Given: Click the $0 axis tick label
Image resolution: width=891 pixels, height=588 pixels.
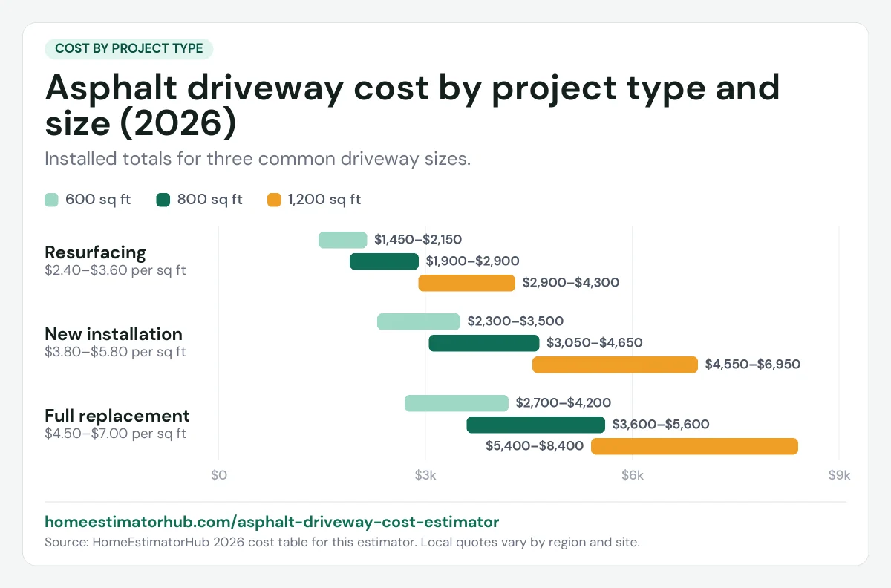Looking at the screenshot, I should tap(218, 475).
